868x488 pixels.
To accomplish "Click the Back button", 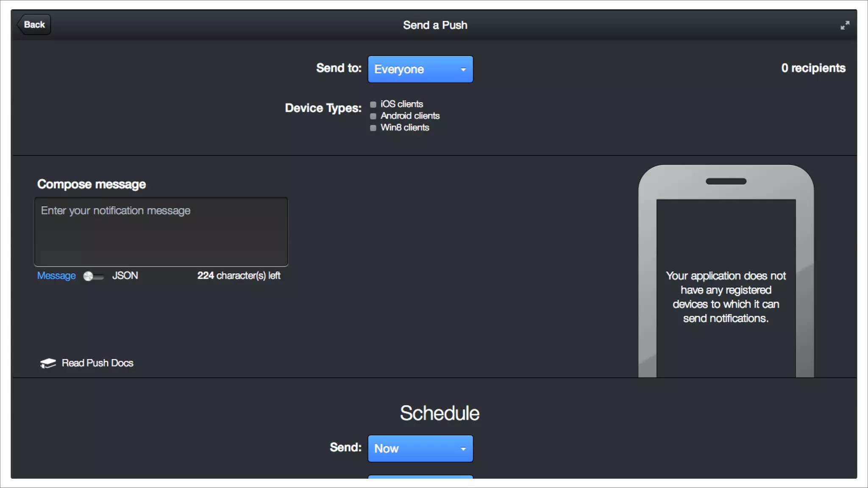I will [x=34, y=25].
